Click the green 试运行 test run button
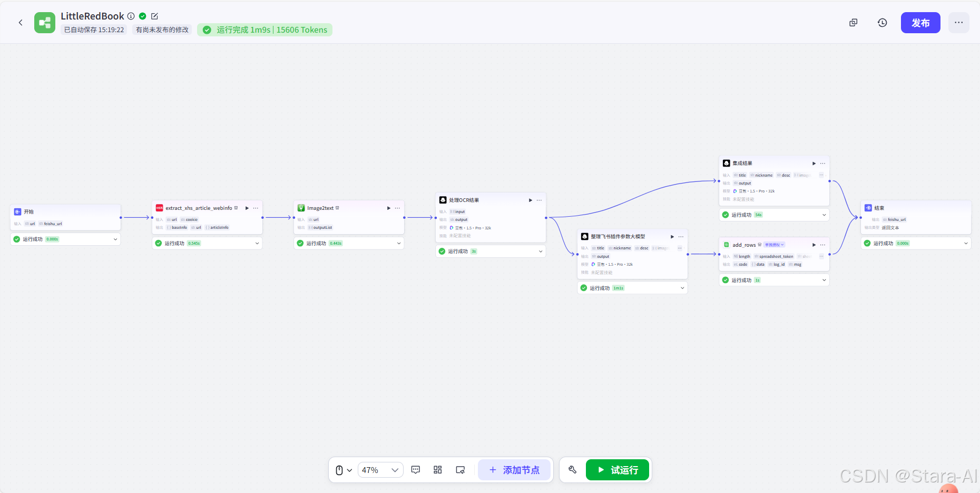The height and width of the screenshot is (493, 980). [618, 470]
